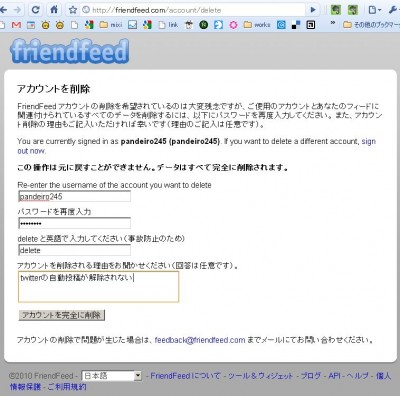400x396 pixels.
Task: Click the Evernote icon beside the page menu
Action: click(x=352, y=10)
